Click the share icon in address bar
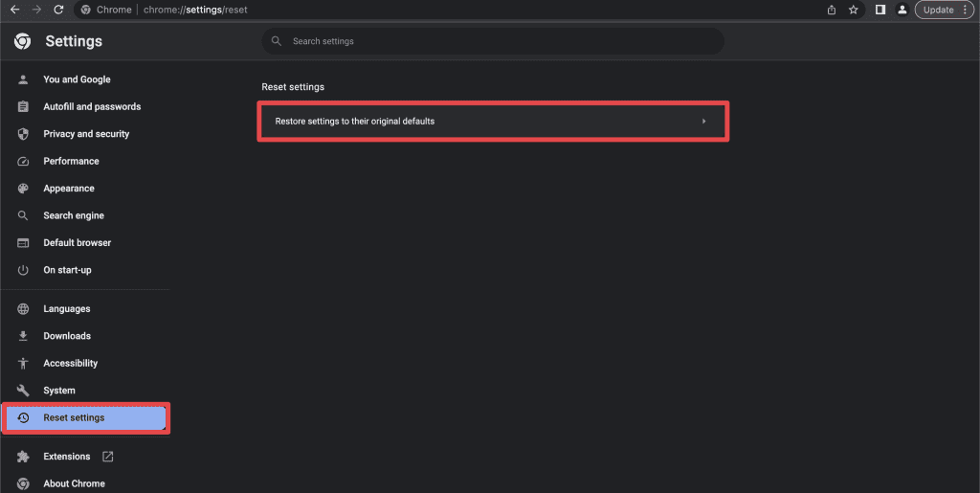The height and width of the screenshot is (493, 980). [x=831, y=10]
